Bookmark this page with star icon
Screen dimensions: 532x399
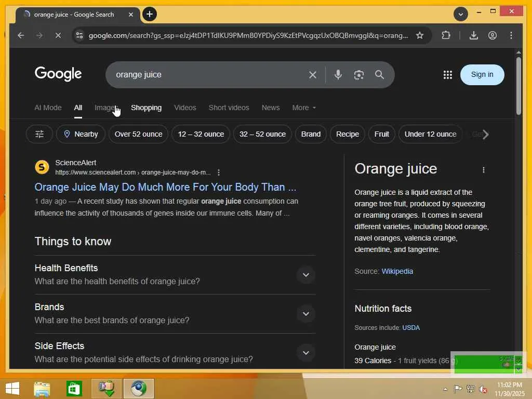[420, 35]
